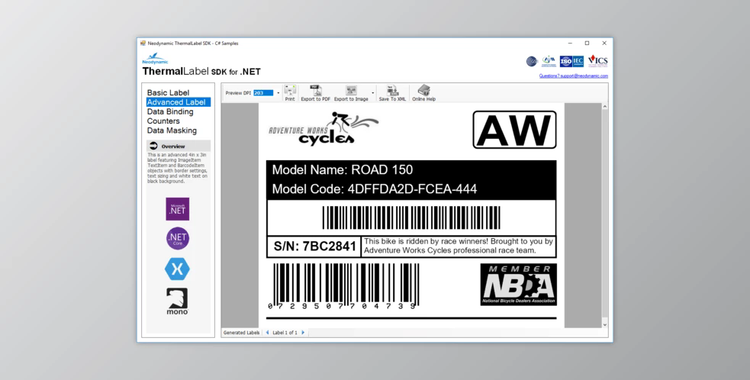Click the Neodynamic logo in the header
750x380 pixels.
[x=155, y=59]
